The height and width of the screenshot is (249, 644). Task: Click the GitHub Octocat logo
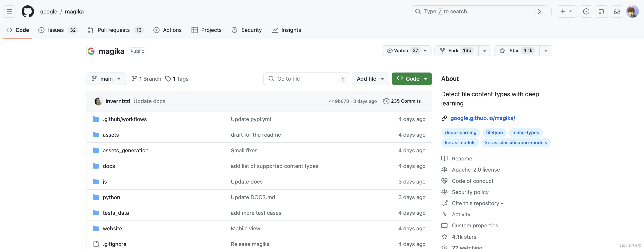click(27, 12)
